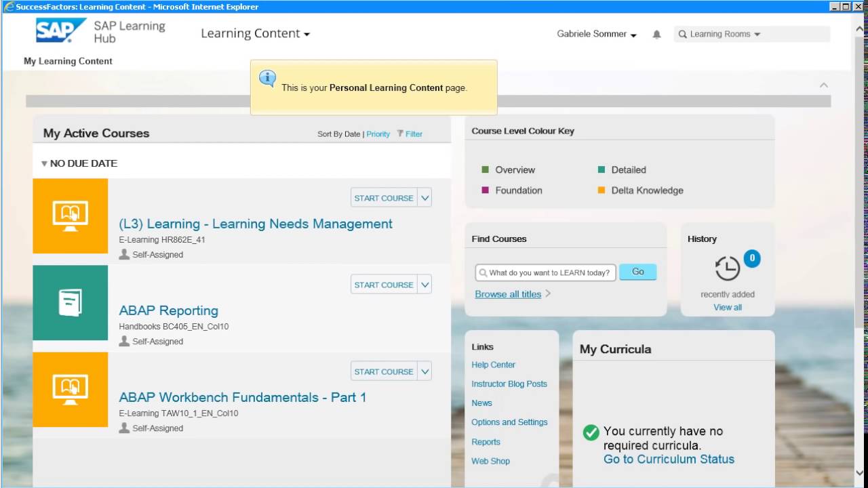
Task: Collapse the NO DUE DATE section
Action: [x=45, y=163]
